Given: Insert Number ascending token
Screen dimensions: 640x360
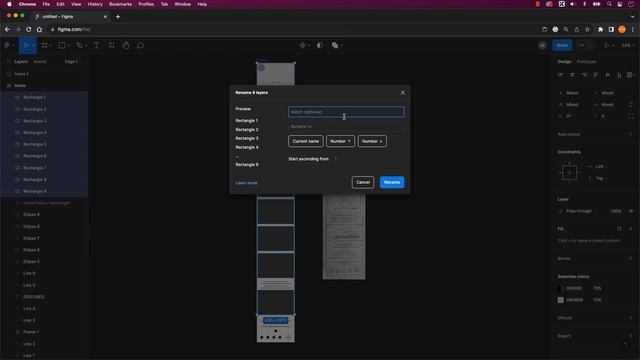Looking at the screenshot, I should (340, 141).
